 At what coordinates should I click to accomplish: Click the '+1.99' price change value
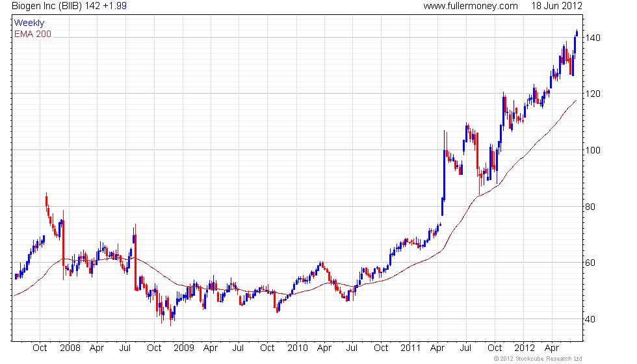pyautogui.click(x=114, y=6)
